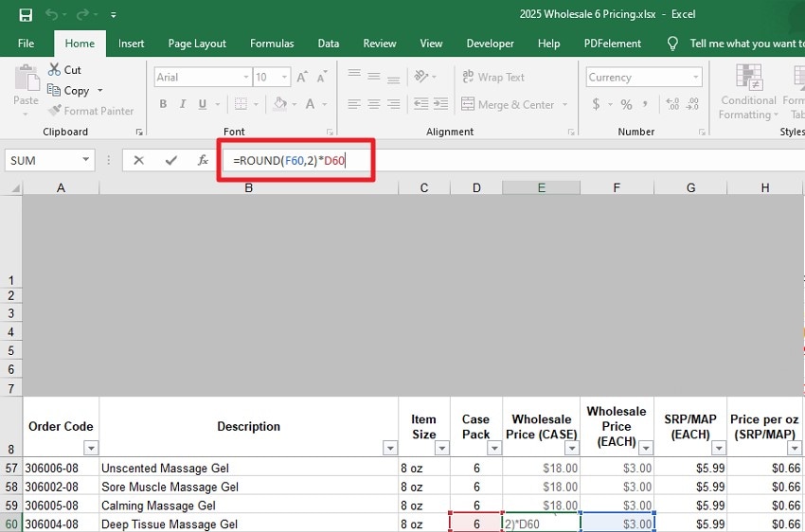Click Format Painter
This screenshot has height=532, width=805.
pyautogui.click(x=91, y=111)
